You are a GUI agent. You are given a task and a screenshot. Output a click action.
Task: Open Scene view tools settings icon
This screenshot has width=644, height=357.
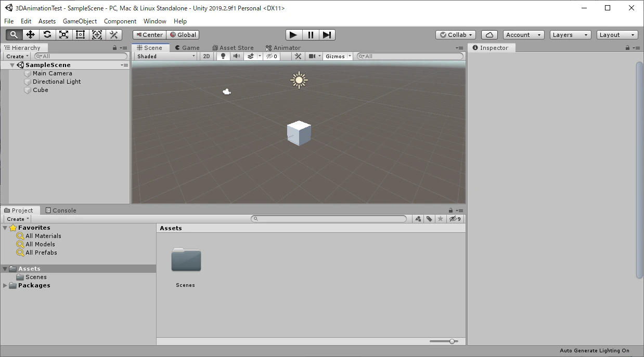298,56
